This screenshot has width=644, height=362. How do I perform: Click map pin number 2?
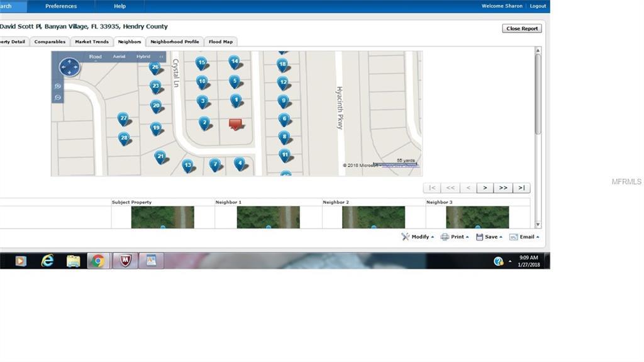[x=204, y=123]
